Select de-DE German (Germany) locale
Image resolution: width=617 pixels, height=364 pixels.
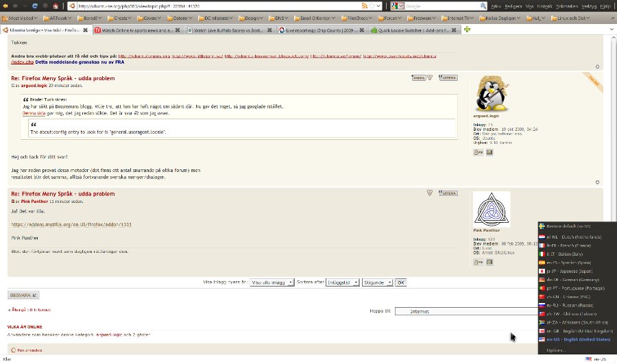[577, 280]
